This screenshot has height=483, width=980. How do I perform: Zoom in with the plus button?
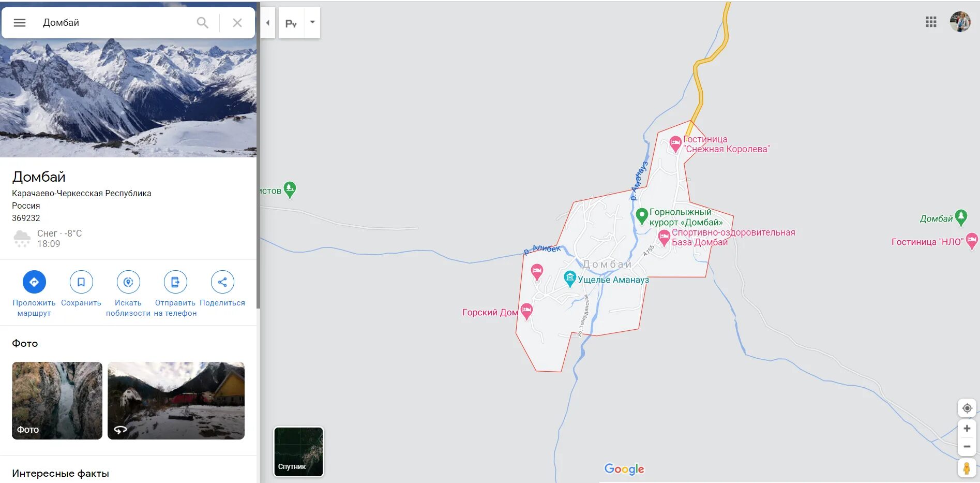(967, 429)
